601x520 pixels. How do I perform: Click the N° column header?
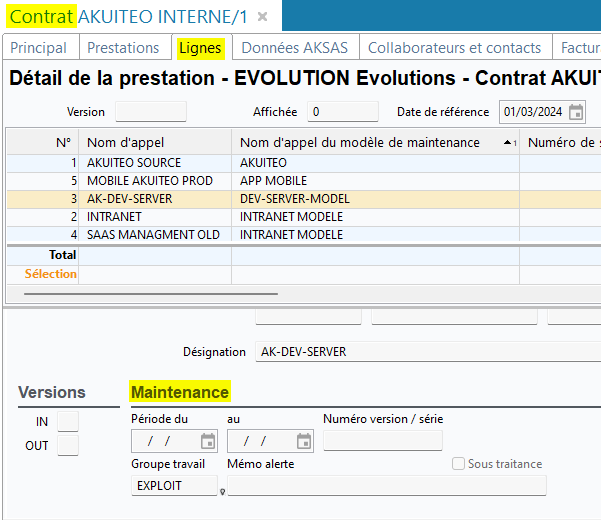pyautogui.click(x=42, y=142)
